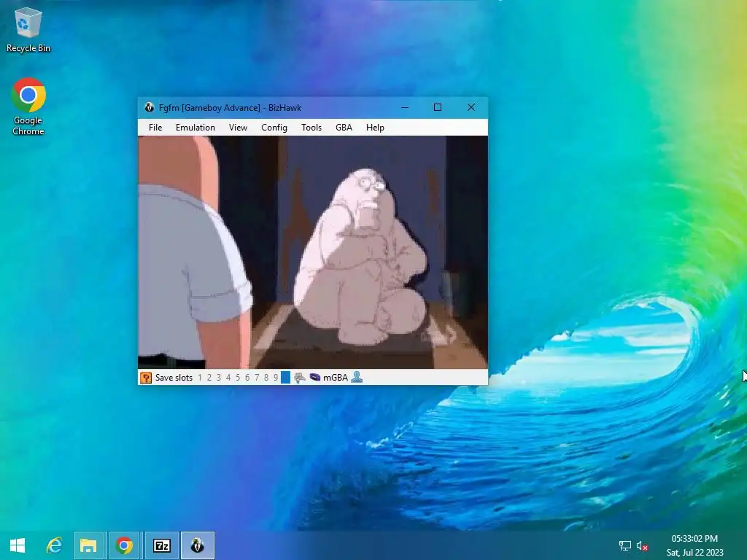The width and height of the screenshot is (747, 560).
Task: Open the File menu in BizHawk
Action: [155, 127]
